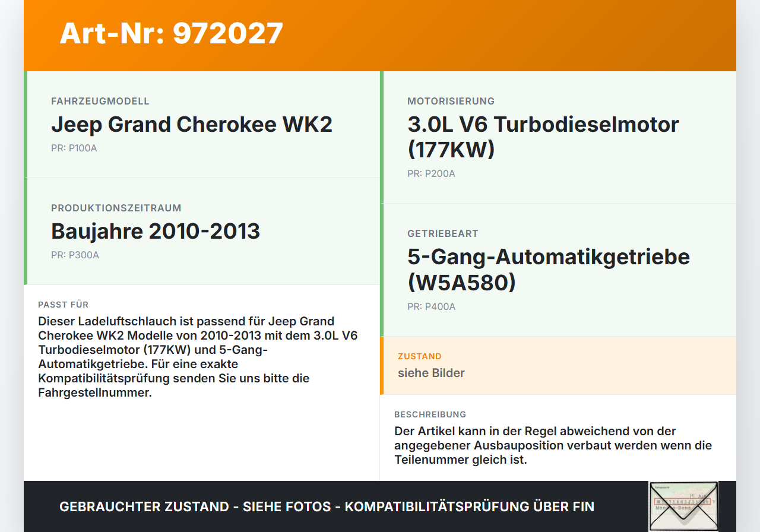Click the Baujahre 2010-2013 heading

click(156, 231)
